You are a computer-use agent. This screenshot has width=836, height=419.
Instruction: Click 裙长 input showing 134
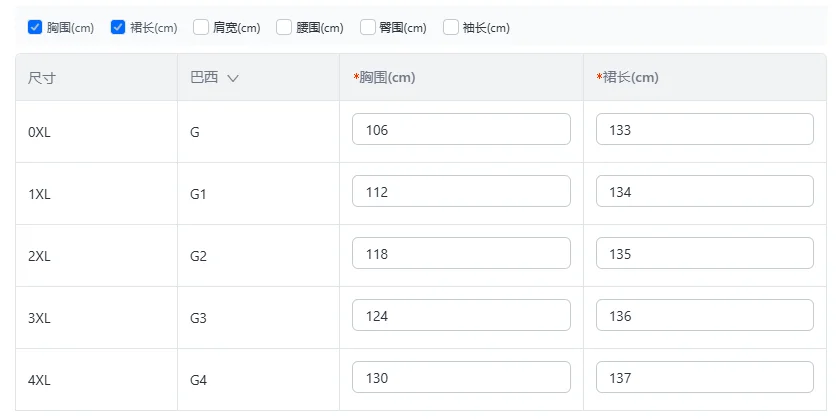704,192
